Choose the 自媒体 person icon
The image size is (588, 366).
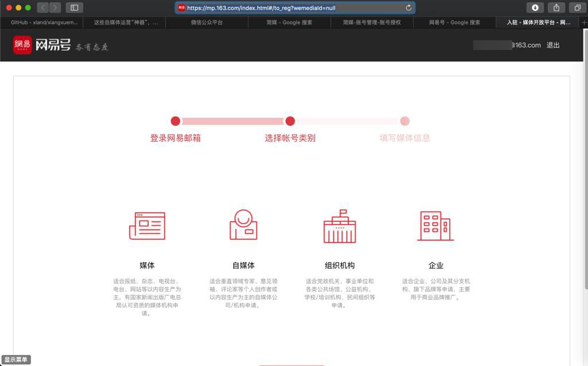pyautogui.click(x=243, y=225)
